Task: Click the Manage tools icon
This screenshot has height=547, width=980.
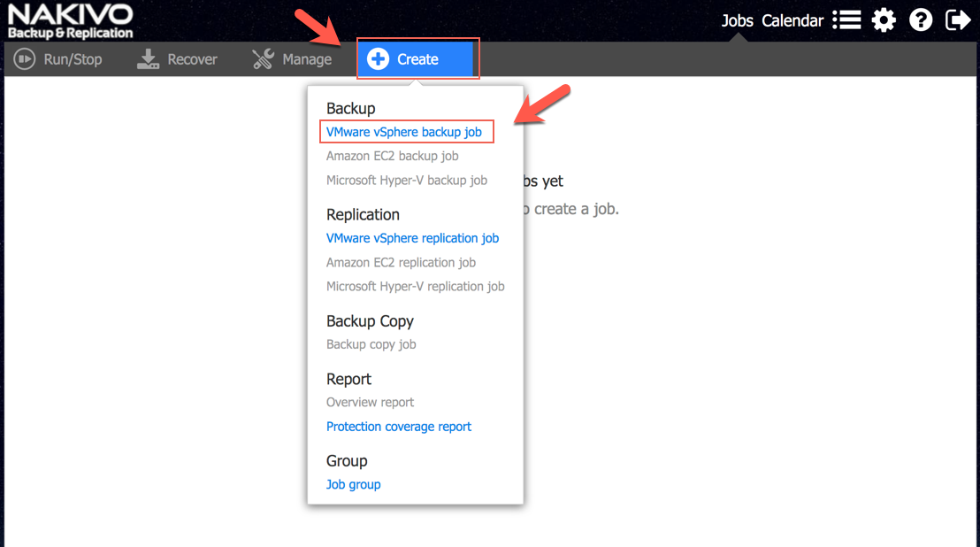Action: tap(263, 59)
